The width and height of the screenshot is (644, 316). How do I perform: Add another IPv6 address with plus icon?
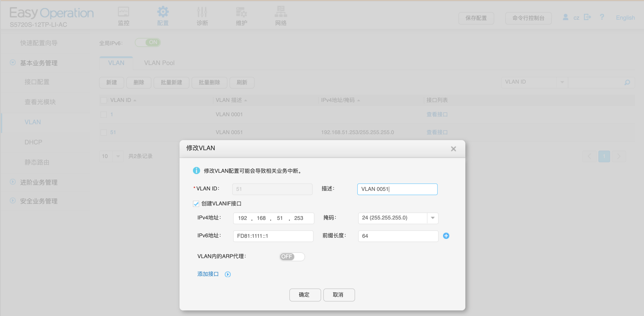tap(446, 236)
